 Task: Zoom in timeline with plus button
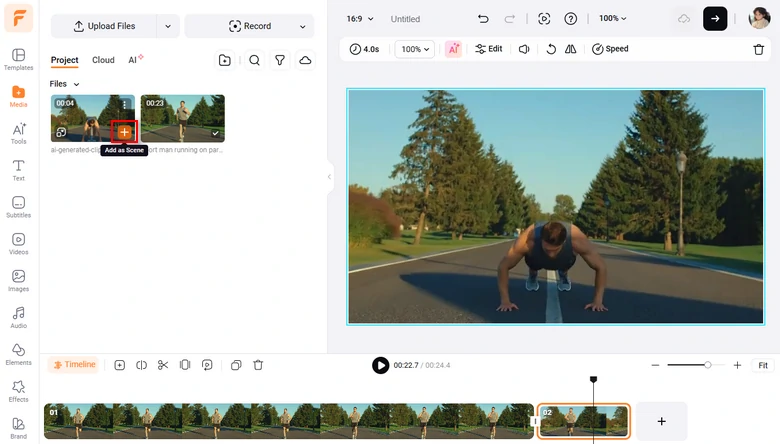[x=737, y=365]
